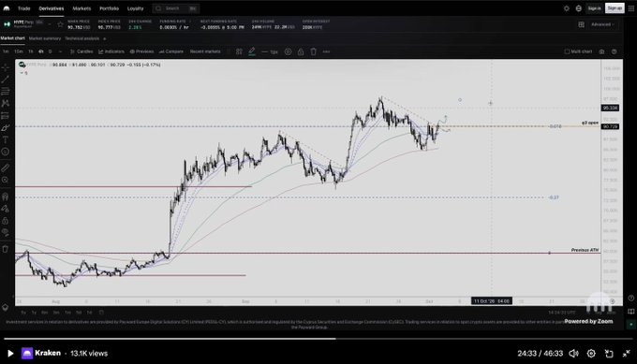Focus the Search field
Screen dimensions: 637x364
(x=175, y=8)
